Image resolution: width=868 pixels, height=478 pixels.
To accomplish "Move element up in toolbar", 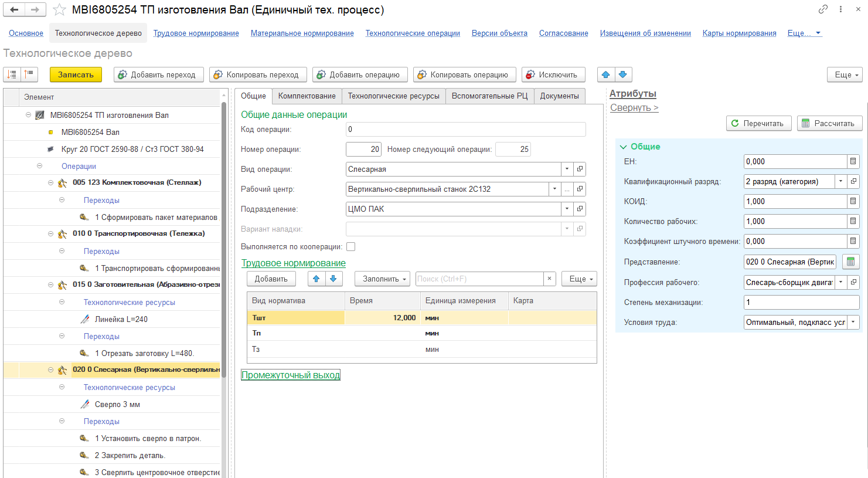I will (x=606, y=74).
